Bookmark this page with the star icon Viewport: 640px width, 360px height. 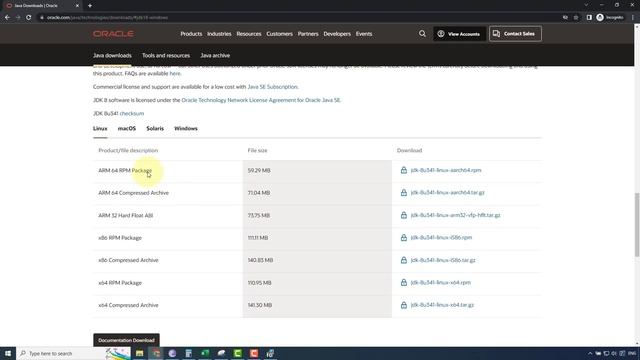576,18
